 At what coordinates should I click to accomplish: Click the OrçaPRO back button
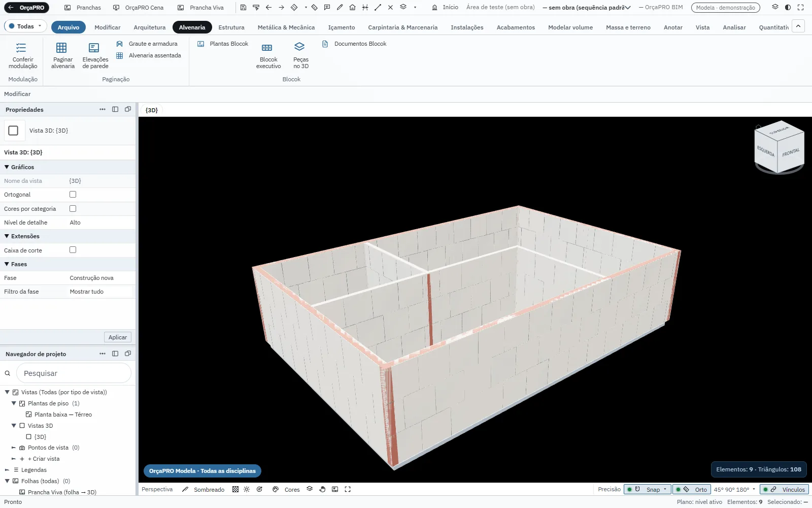coord(26,8)
